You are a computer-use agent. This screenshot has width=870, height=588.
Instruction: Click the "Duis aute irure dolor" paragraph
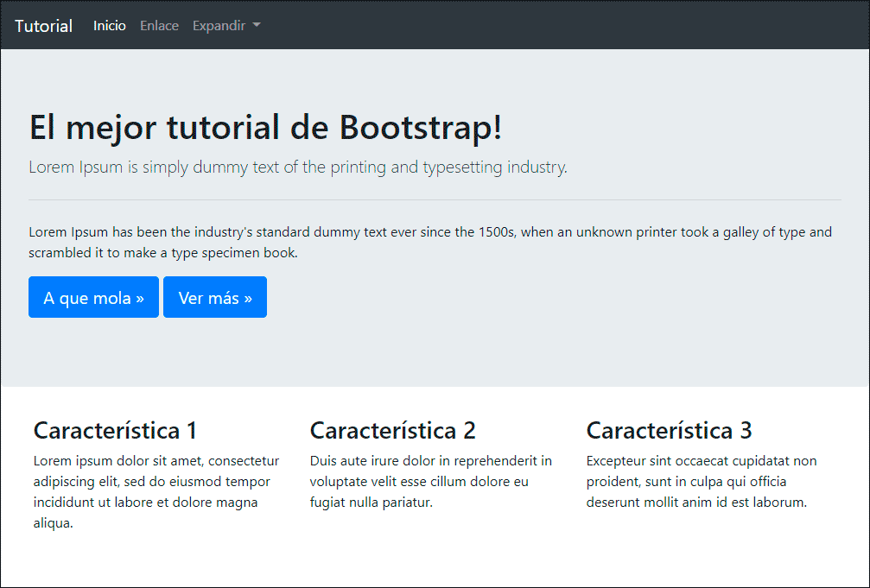click(430, 482)
